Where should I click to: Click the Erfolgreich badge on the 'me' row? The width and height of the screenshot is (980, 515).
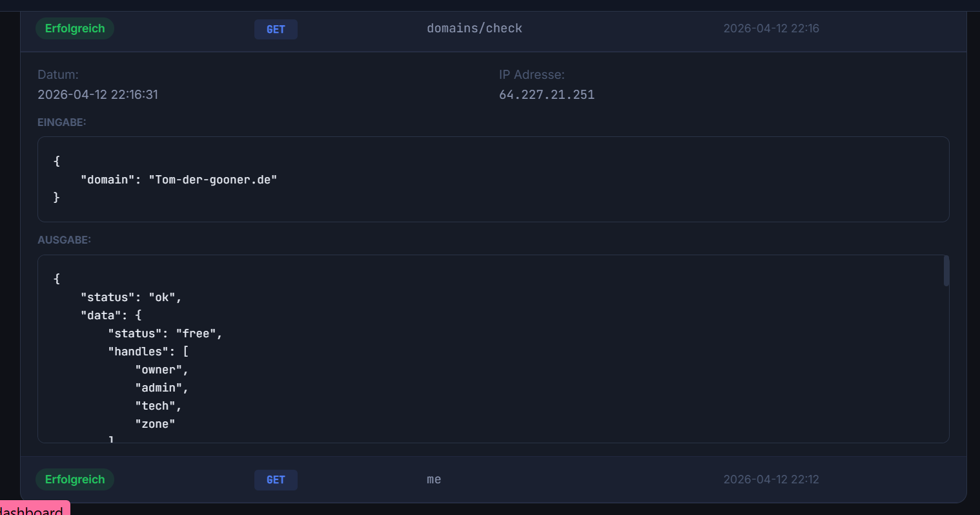(75, 479)
